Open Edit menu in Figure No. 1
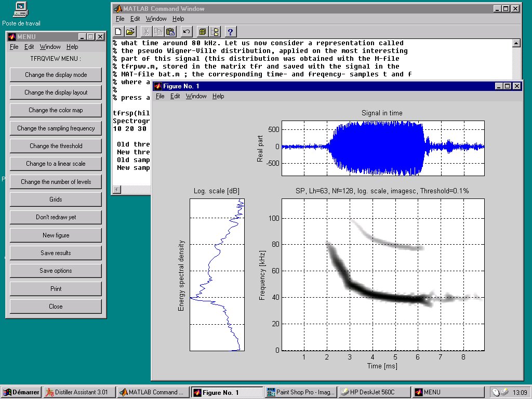Image resolution: width=532 pixels, height=399 pixels. [x=175, y=96]
